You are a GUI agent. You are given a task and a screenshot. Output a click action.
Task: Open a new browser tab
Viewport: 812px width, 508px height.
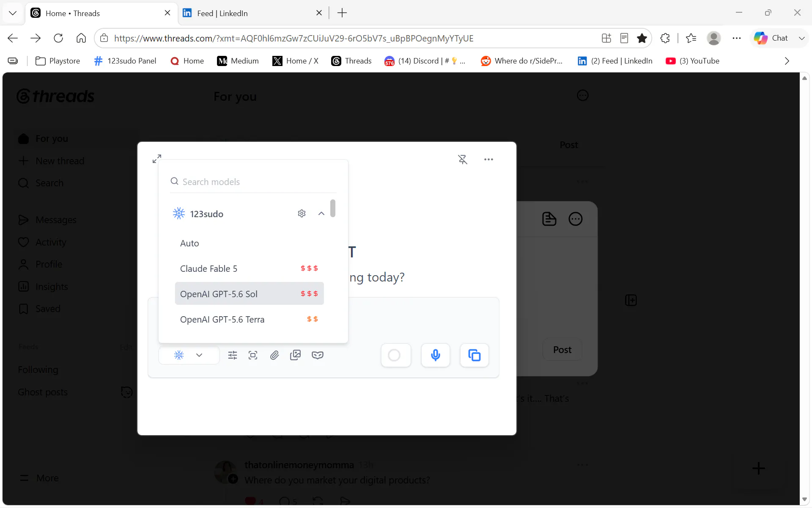(342, 13)
